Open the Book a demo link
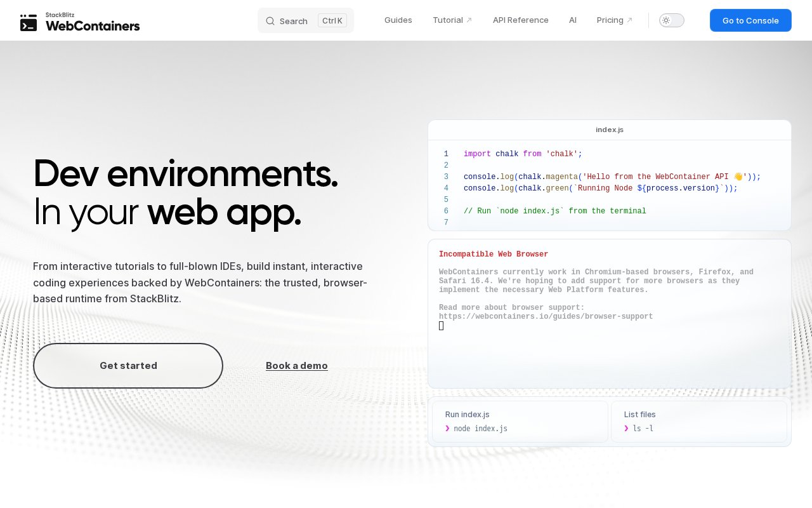812x508 pixels. [297, 366]
